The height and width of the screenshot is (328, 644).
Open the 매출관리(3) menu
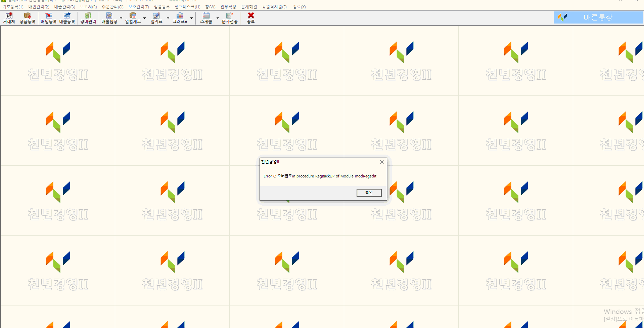click(64, 7)
